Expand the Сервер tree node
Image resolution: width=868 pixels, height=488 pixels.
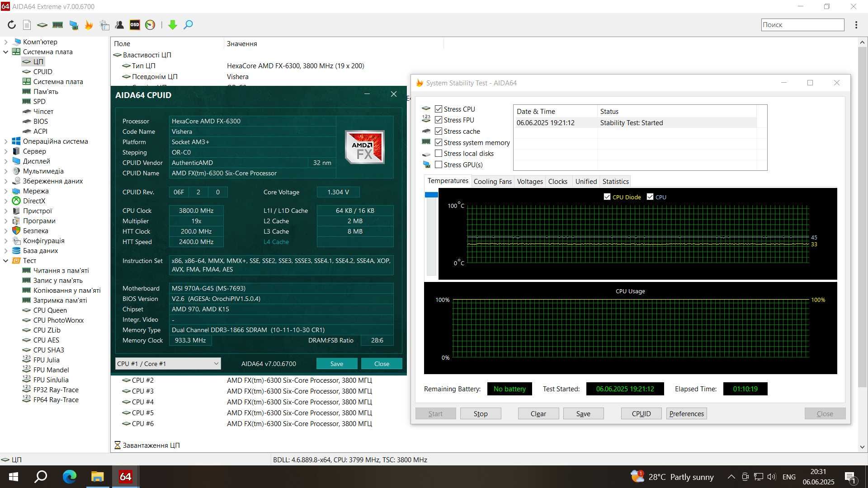coord(6,151)
